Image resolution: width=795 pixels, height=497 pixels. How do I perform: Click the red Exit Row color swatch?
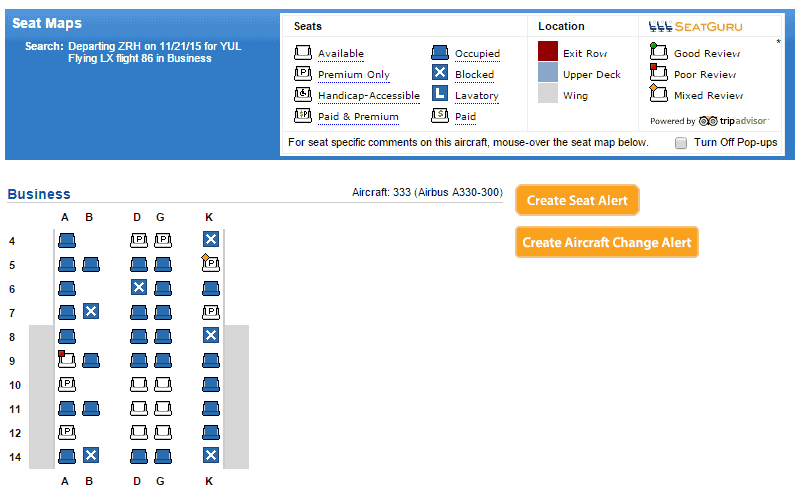(547, 52)
